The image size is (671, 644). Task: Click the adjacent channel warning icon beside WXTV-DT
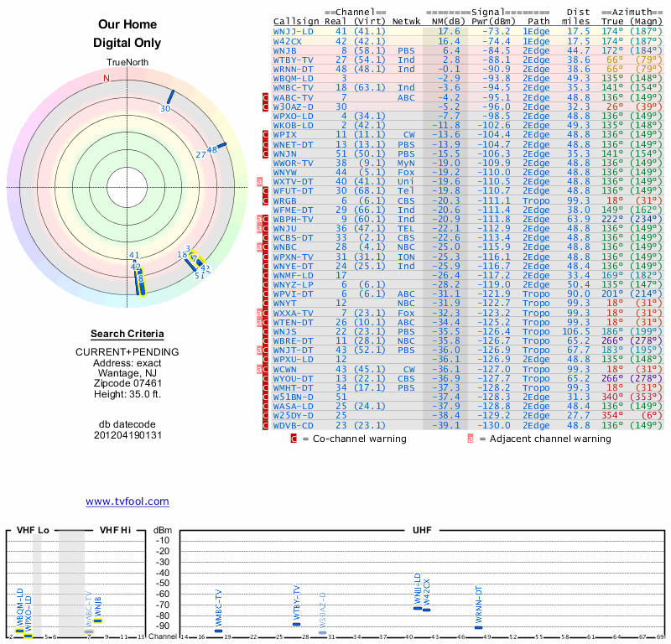[x=259, y=181]
